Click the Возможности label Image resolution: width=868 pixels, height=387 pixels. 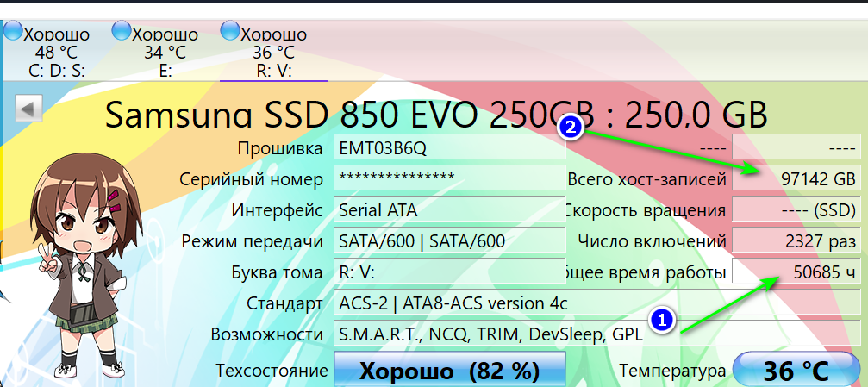click(x=267, y=334)
